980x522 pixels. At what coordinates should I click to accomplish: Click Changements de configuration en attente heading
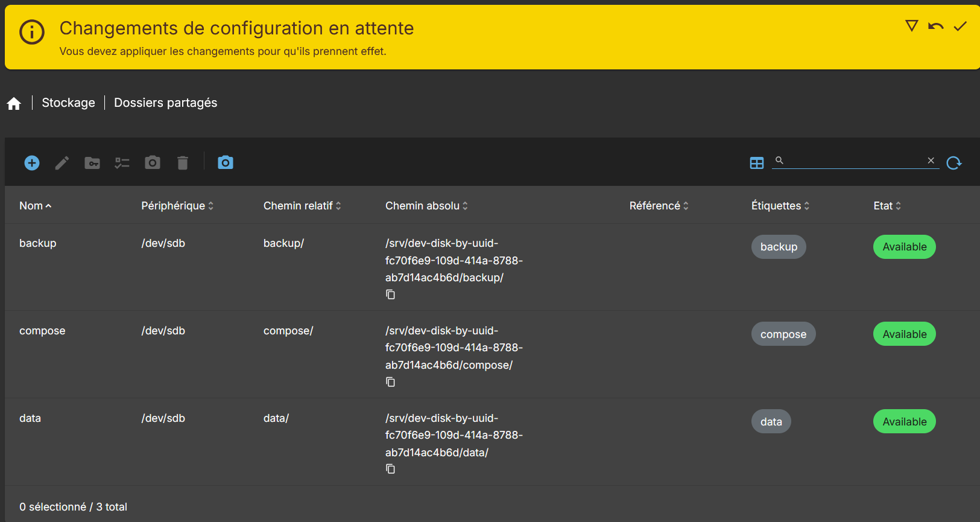point(236,28)
